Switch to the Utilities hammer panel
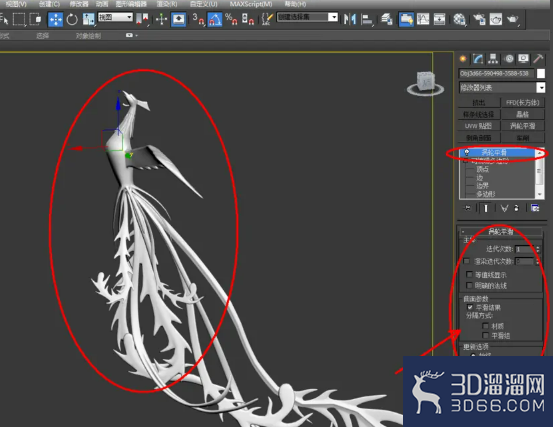The image size is (553, 427). point(538,59)
